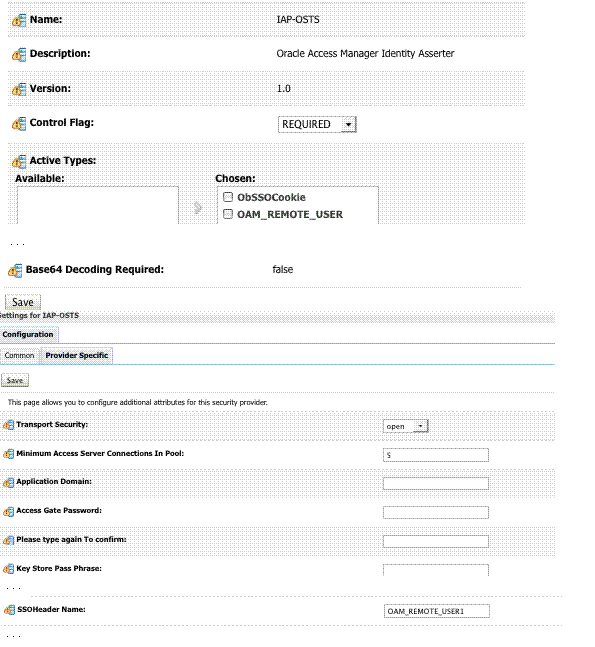Viewport: 595px width, 647px height.
Task: Open the Configuration tab
Action: [28, 334]
